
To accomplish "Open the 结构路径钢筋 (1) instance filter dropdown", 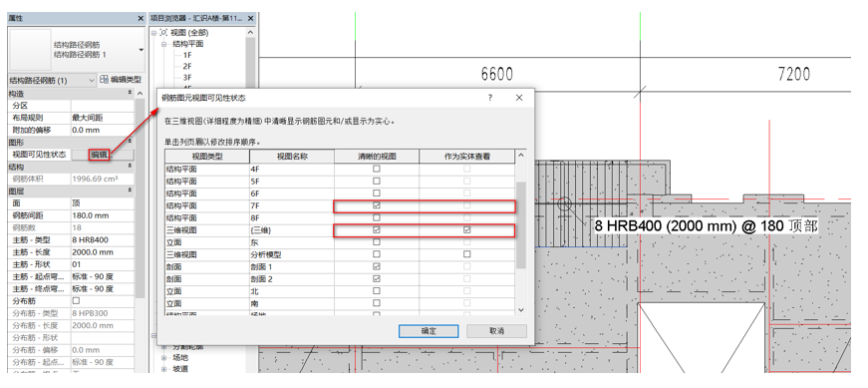I will [92, 81].
